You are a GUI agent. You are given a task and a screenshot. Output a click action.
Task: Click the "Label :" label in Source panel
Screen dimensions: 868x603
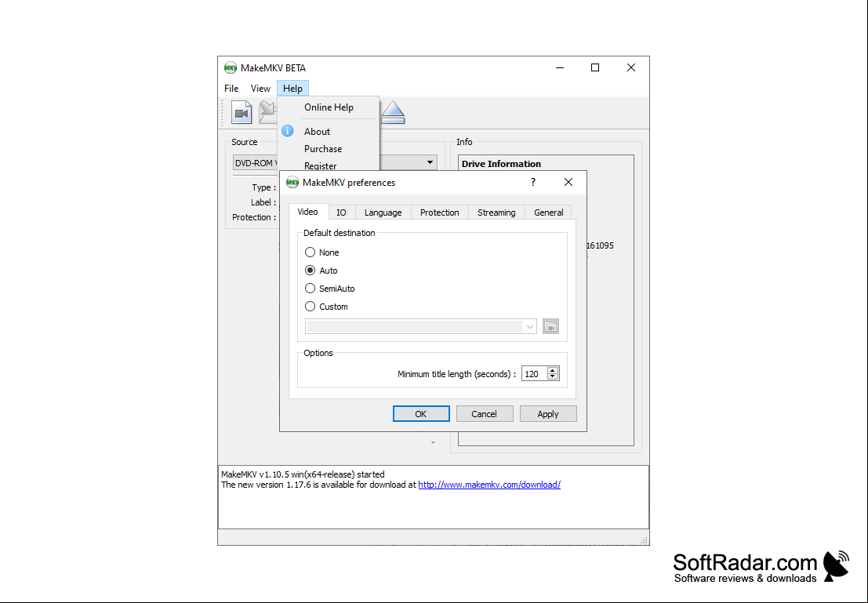263,202
